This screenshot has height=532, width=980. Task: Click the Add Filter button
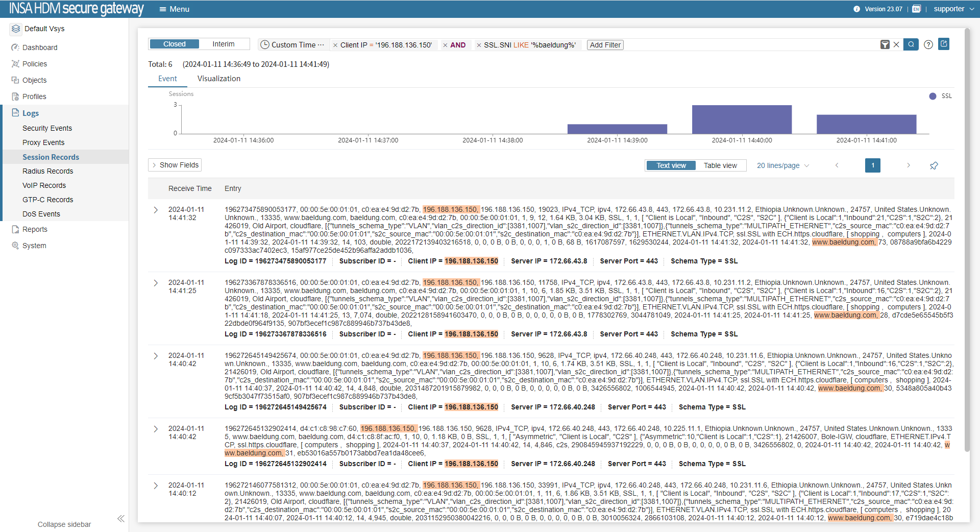pos(605,45)
